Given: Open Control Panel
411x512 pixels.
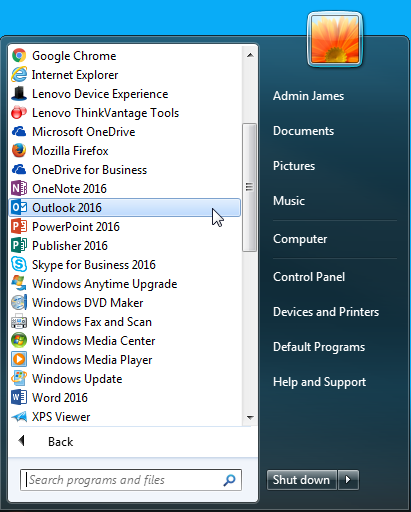Looking at the screenshot, I should point(309,277).
